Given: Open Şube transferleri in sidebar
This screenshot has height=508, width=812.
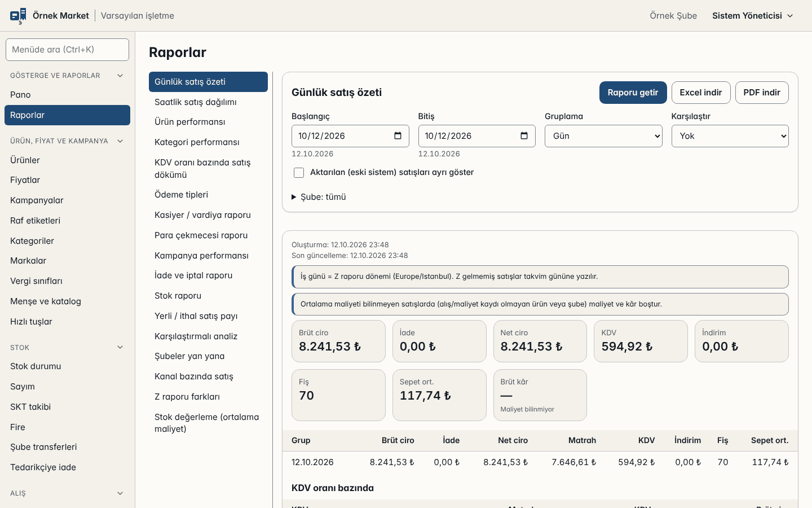Looking at the screenshot, I should [67, 447].
